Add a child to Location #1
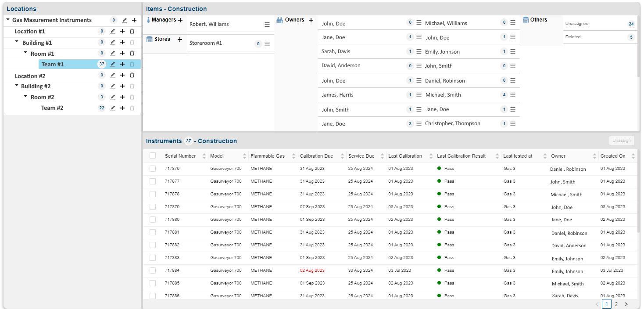 (x=122, y=31)
